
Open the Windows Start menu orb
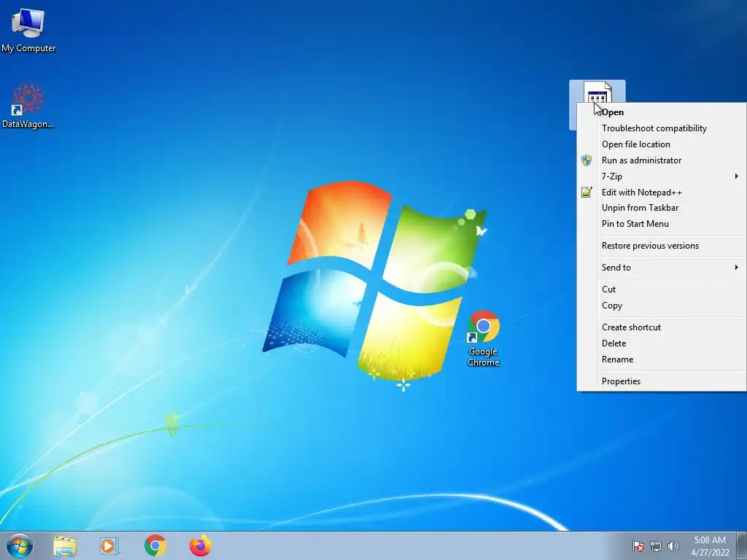[x=20, y=545]
